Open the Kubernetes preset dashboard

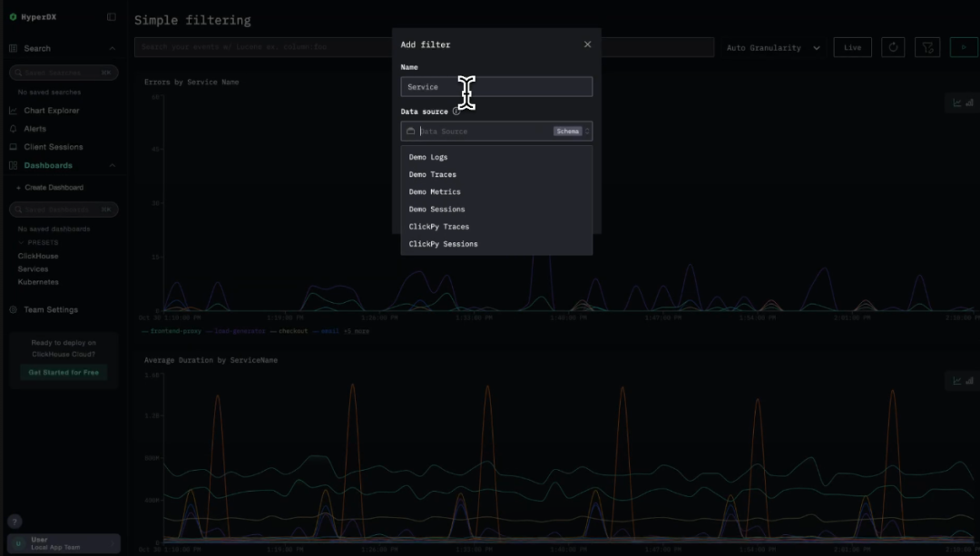click(x=38, y=282)
